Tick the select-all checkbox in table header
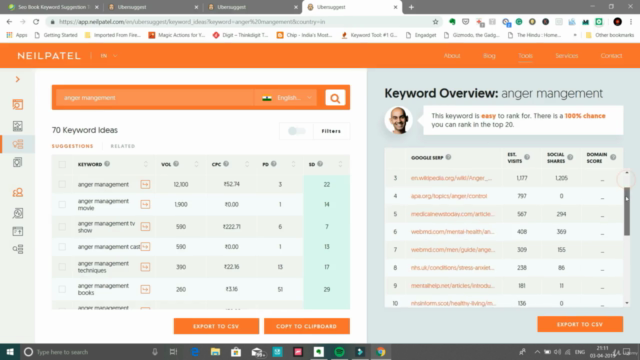Screen dimensions: 640x360 (x=62, y=164)
